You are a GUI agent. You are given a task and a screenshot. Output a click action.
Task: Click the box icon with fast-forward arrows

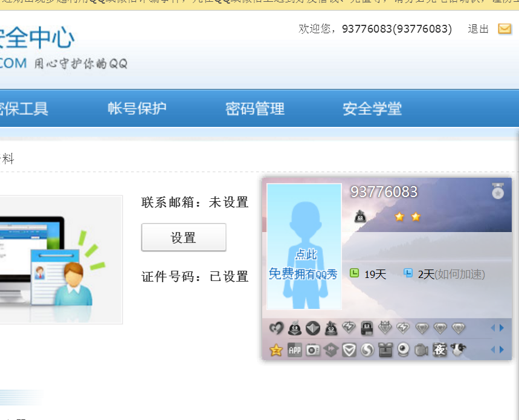[x=331, y=350]
